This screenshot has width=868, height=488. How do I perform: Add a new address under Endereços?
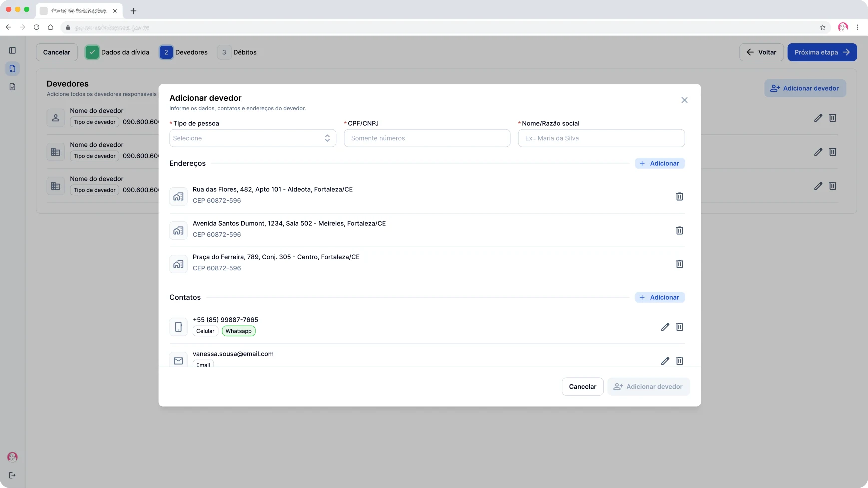point(659,163)
